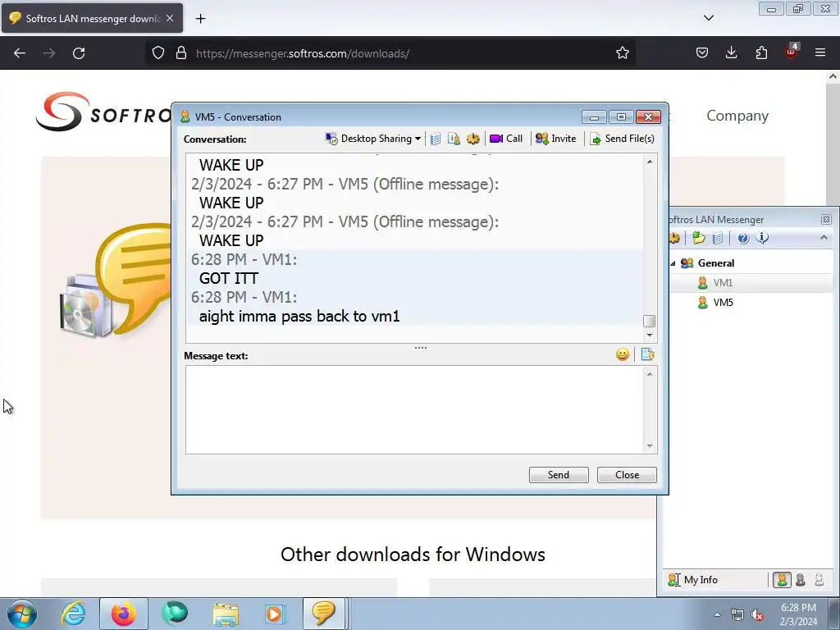Open settings gear icon in conversation toolbar
The width and height of the screenshot is (840, 630).
(x=473, y=139)
